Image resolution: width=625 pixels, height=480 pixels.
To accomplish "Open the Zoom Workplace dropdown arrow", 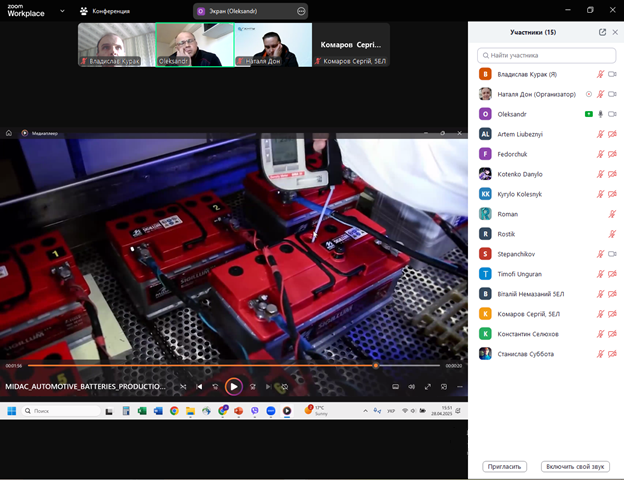I will [x=62, y=11].
